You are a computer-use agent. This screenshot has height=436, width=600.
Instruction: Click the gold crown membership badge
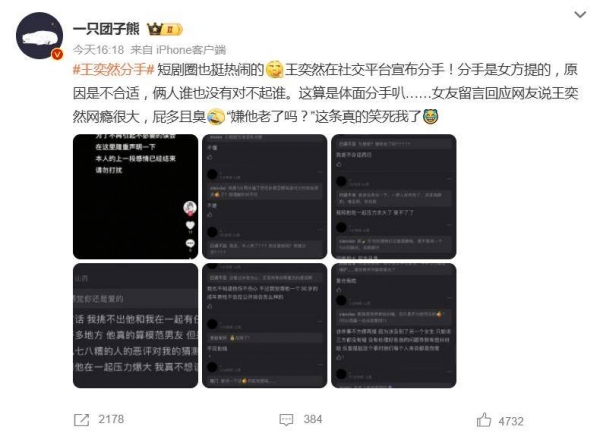tap(165, 29)
